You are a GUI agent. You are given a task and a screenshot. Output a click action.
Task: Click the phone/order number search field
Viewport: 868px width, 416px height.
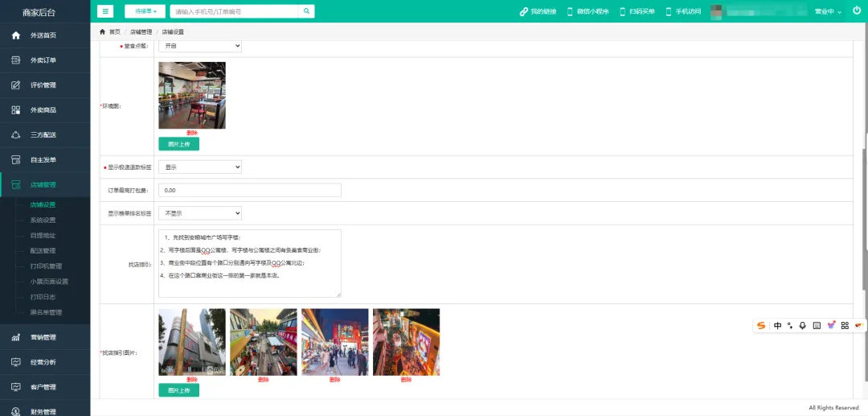point(234,11)
